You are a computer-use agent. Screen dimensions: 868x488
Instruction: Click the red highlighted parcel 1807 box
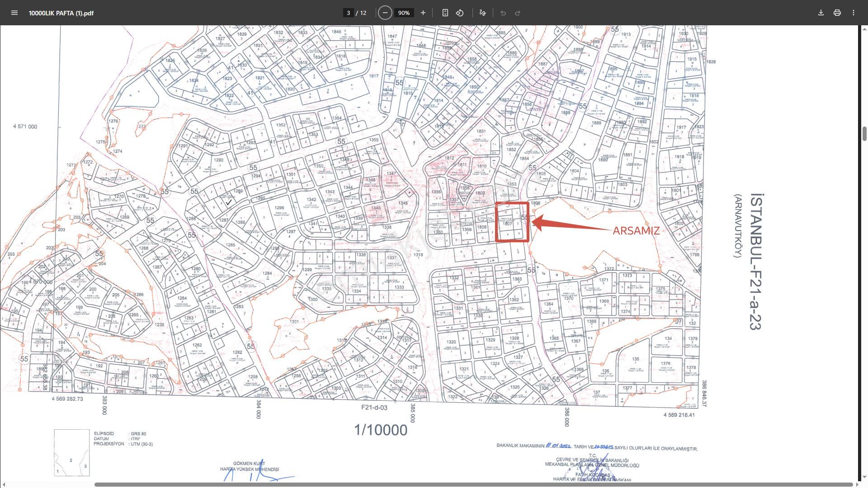512,222
